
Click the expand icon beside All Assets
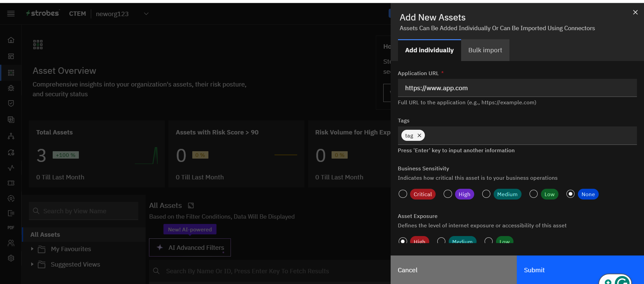coord(191,206)
